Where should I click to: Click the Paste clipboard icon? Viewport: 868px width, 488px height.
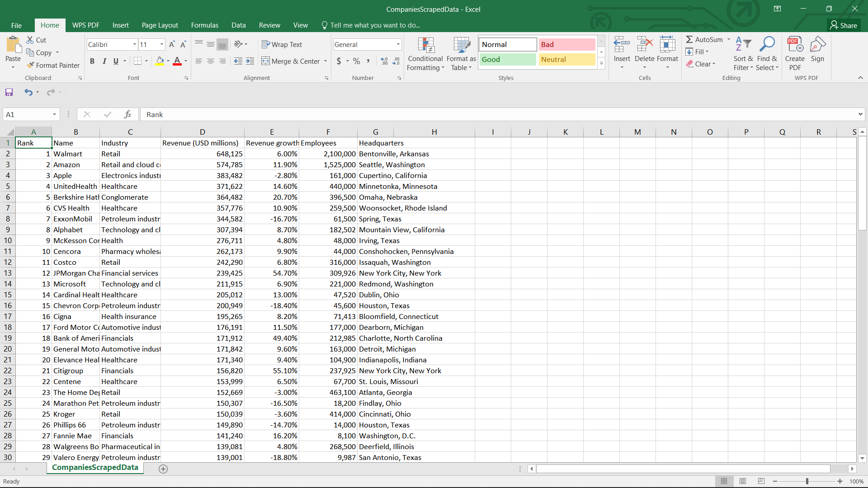(13, 45)
